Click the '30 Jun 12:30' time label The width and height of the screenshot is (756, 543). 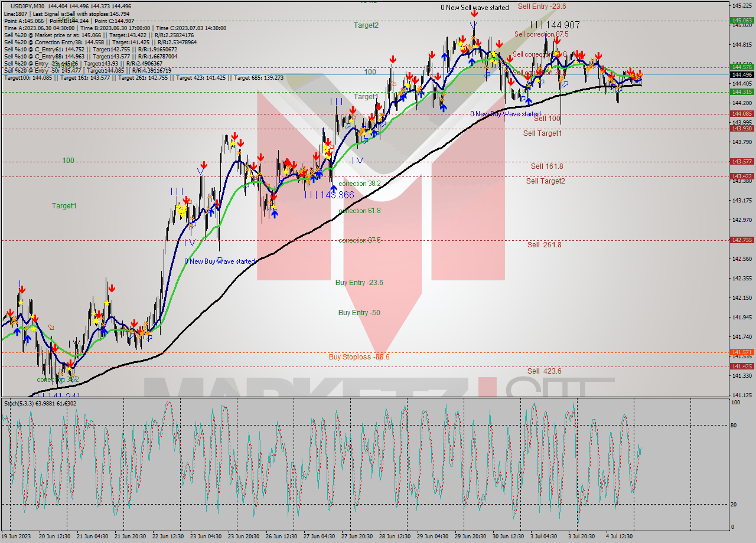(509, 537)
